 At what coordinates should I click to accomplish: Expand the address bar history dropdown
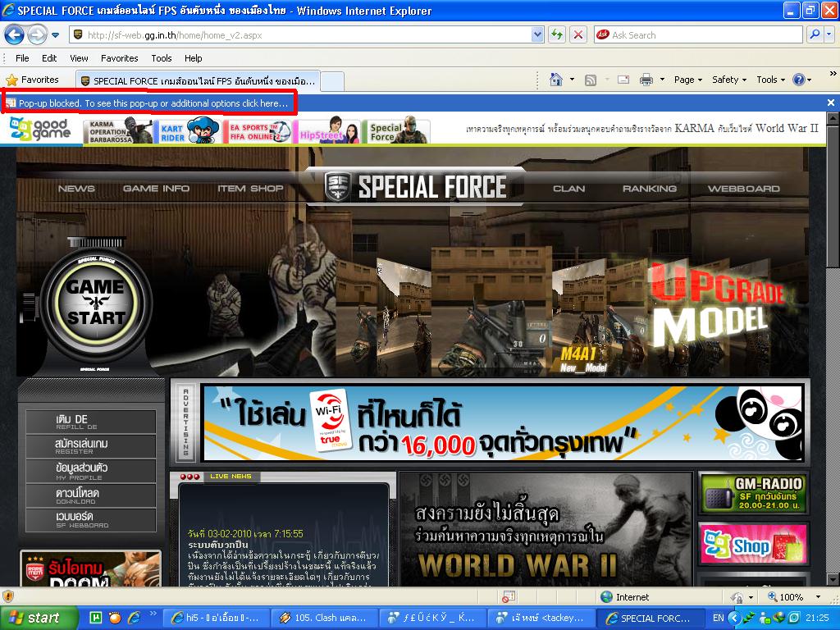point(538,34)
